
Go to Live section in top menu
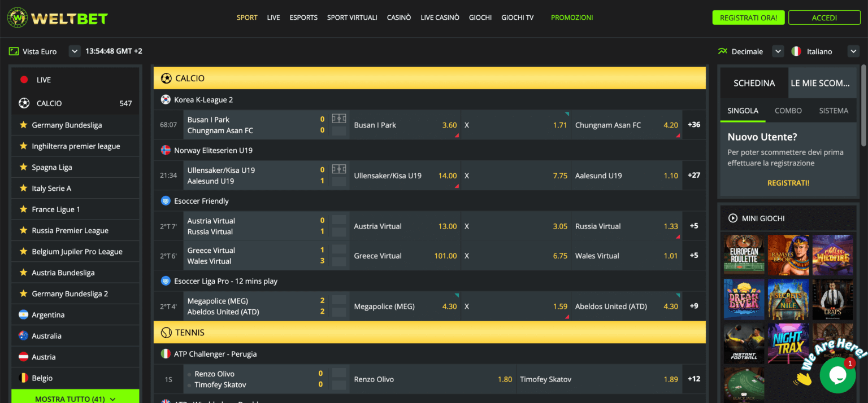pyautogui.click(x=274, y=17)
